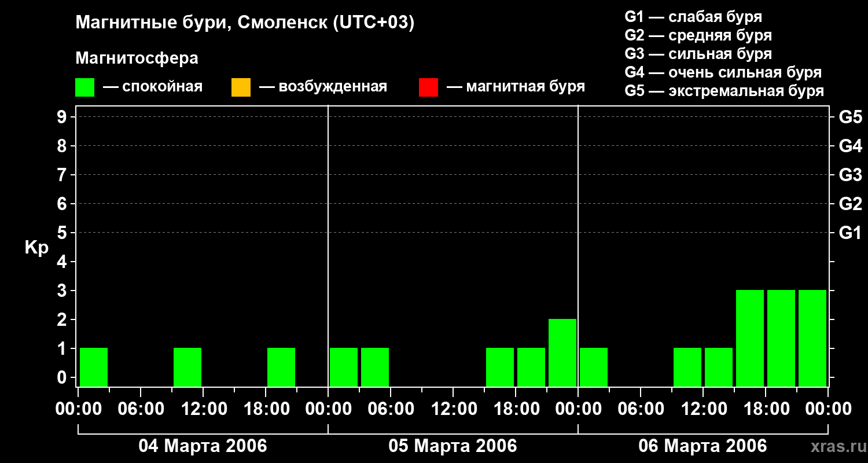
Task: Click the last Kp 3 bar on 06 Марта
Action: click(812, 338)
